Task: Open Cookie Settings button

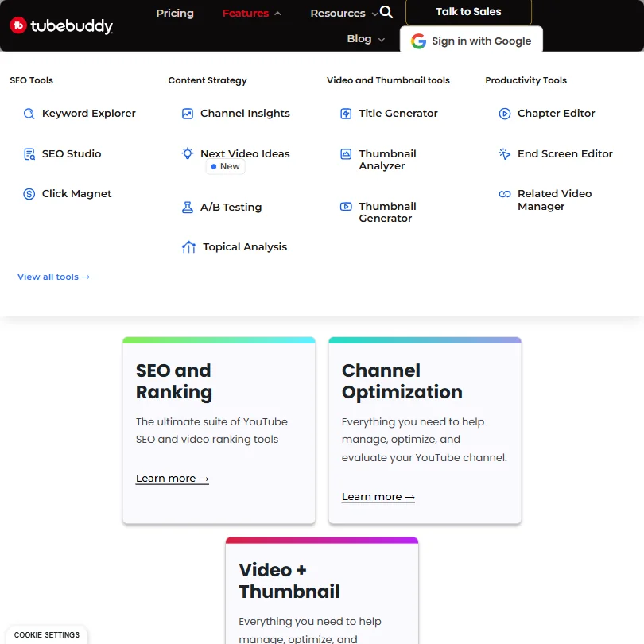Action: (x=47, y=634)
